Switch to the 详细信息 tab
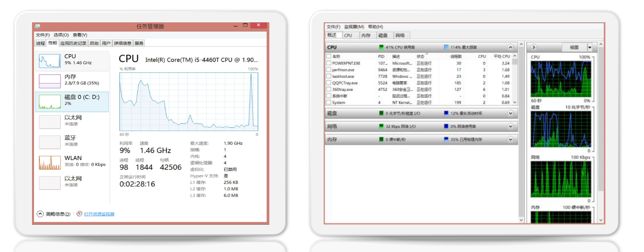This screenshot has width=644, height=252. tap(123, 43)
